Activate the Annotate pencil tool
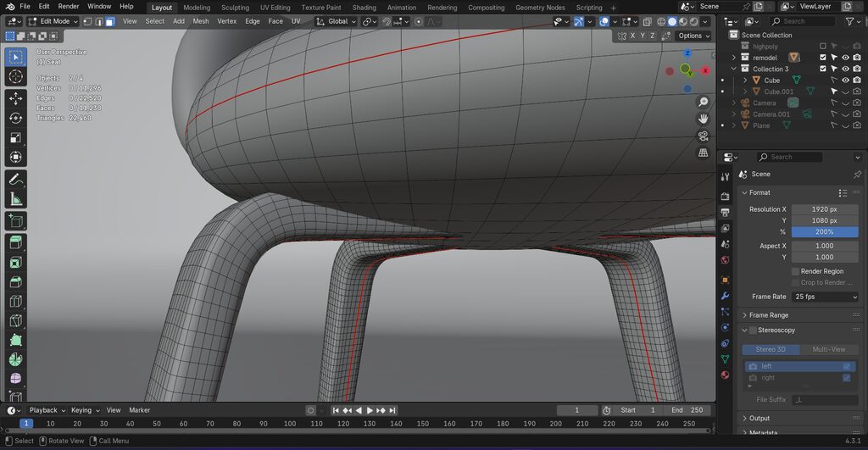Image resolution: width=868 pixels, height=450 pixels. click(16, 180)
